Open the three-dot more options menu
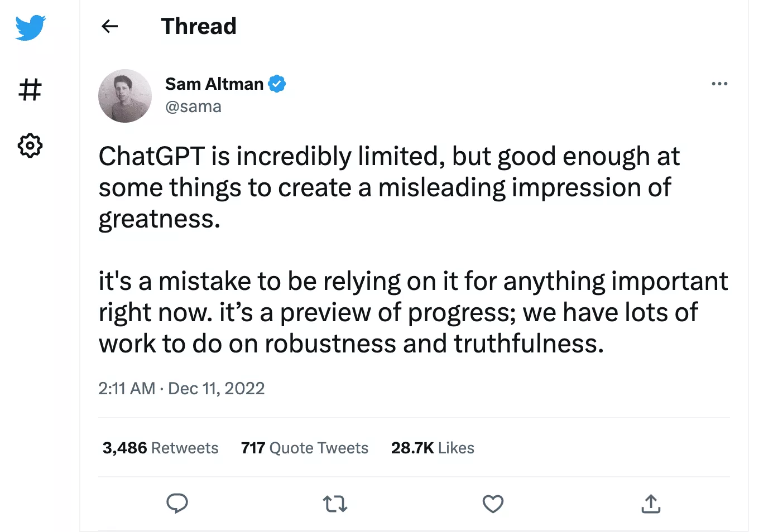This screenshot has width=778, height=532. [x=719, y=84]
